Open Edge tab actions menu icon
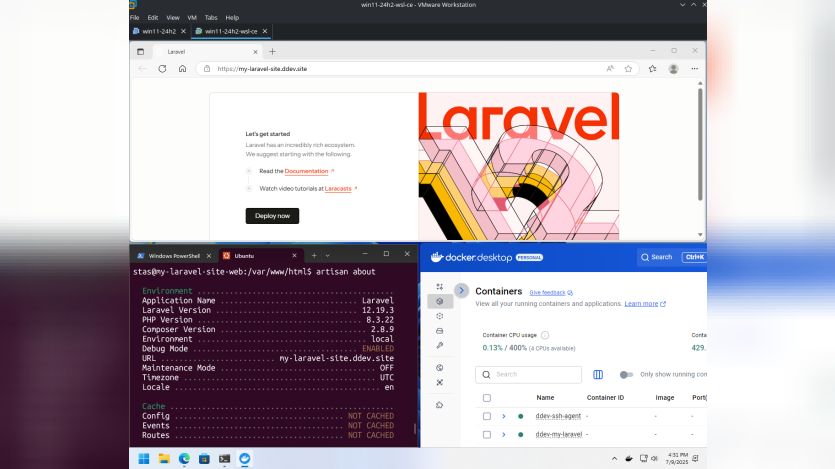The height and width of the screenshot is (469, 835). [x=141, y=52]
